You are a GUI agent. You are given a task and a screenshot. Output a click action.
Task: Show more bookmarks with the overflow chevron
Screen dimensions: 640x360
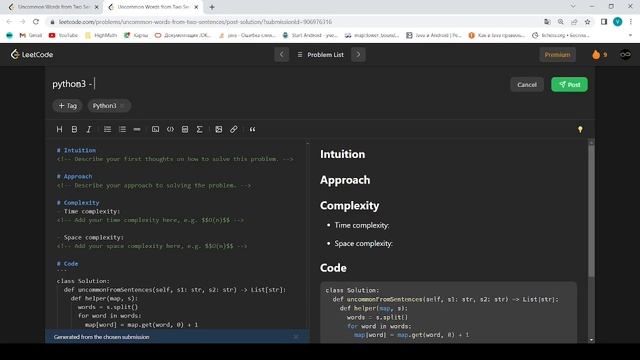coord(630,36)
